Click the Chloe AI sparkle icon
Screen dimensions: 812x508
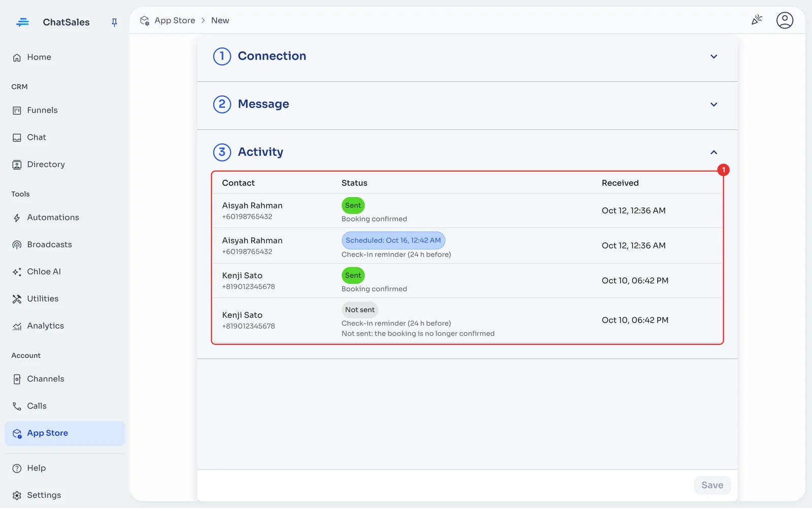point(17,272)
